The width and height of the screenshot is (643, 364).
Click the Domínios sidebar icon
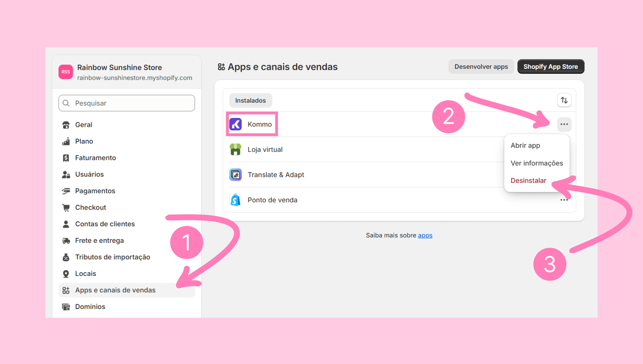66,307
